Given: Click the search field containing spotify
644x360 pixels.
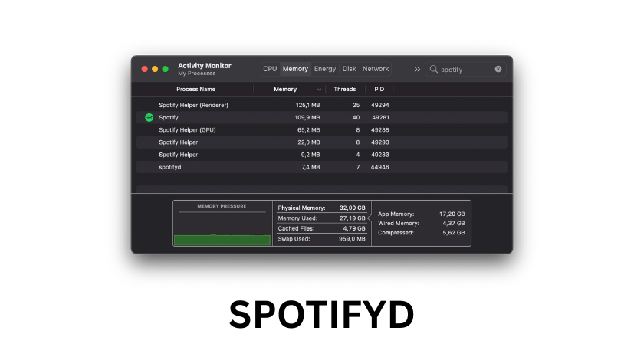Looking at the screenshot, I should point(466,69).
